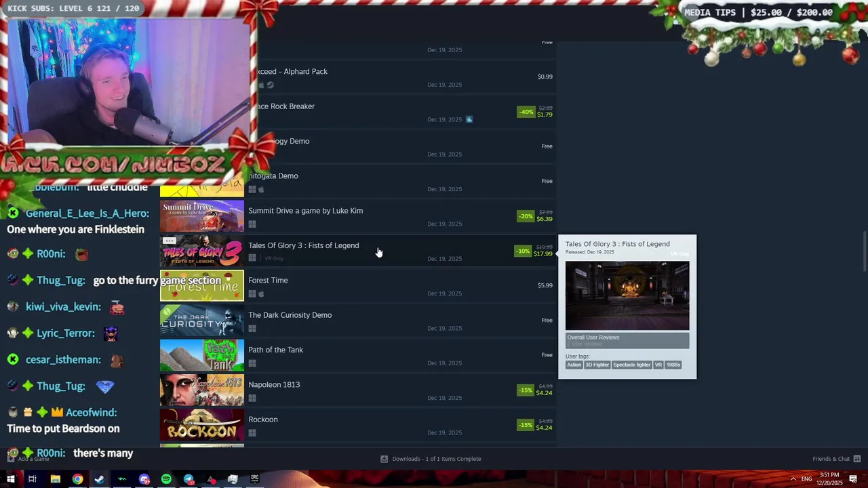Click -15% discount badge on Napoleon 1813
The height and width of the screenshot is (488, 868).
point(526,390)
